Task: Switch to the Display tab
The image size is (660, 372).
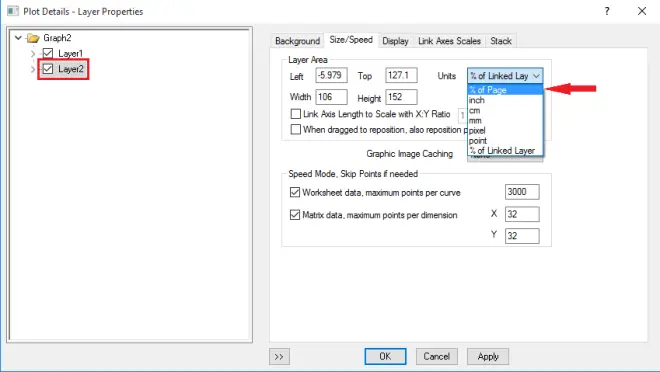Action: tap(395, 41)
